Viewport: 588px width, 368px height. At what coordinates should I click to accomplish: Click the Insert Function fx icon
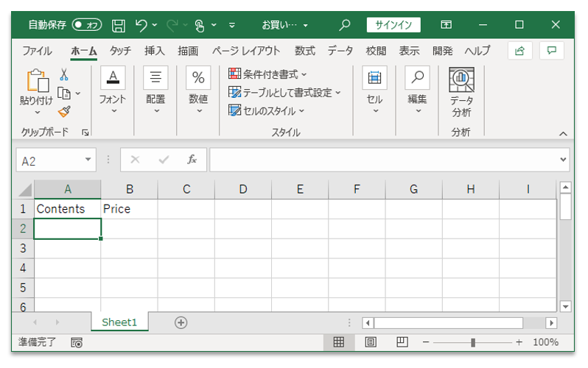pyautogui.click(x=192, y=160)
